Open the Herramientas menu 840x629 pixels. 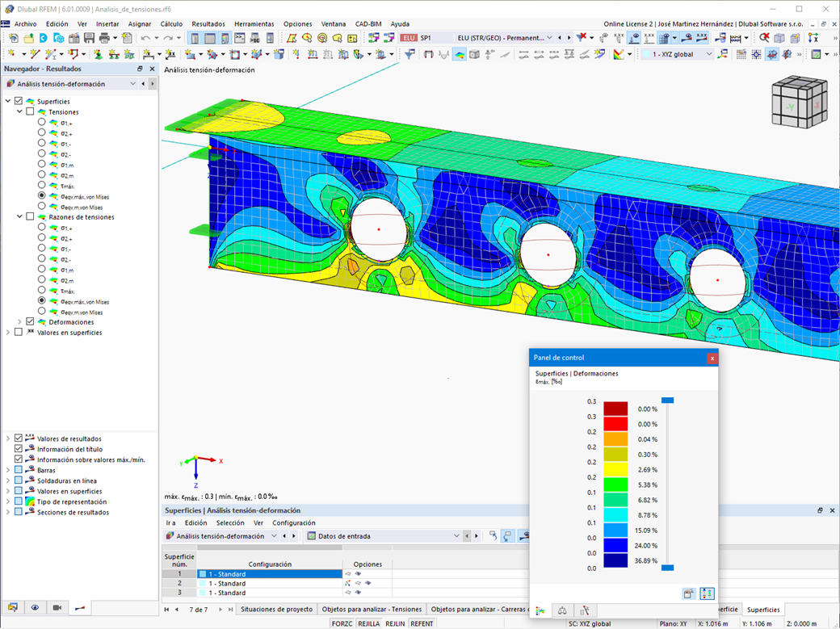254,23
